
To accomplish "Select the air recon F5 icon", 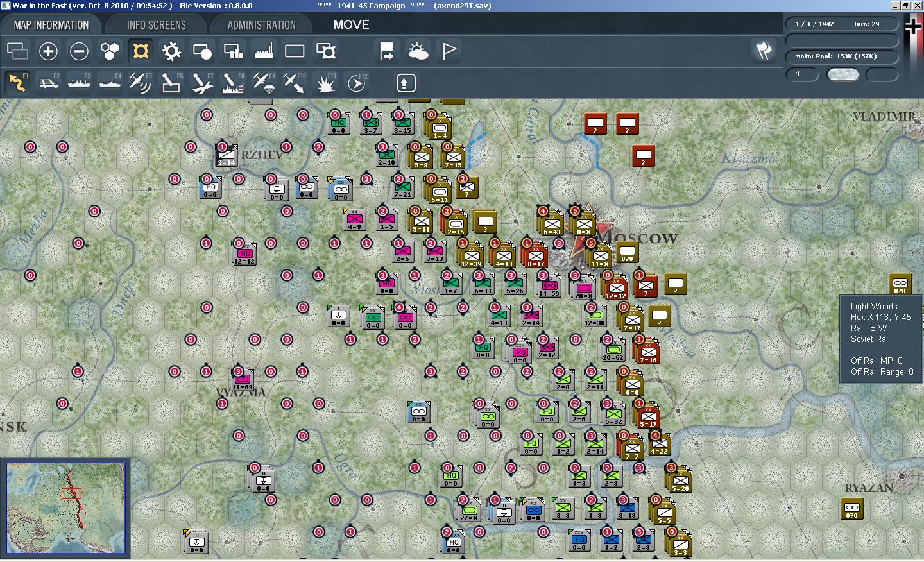I will pos(140,83).
